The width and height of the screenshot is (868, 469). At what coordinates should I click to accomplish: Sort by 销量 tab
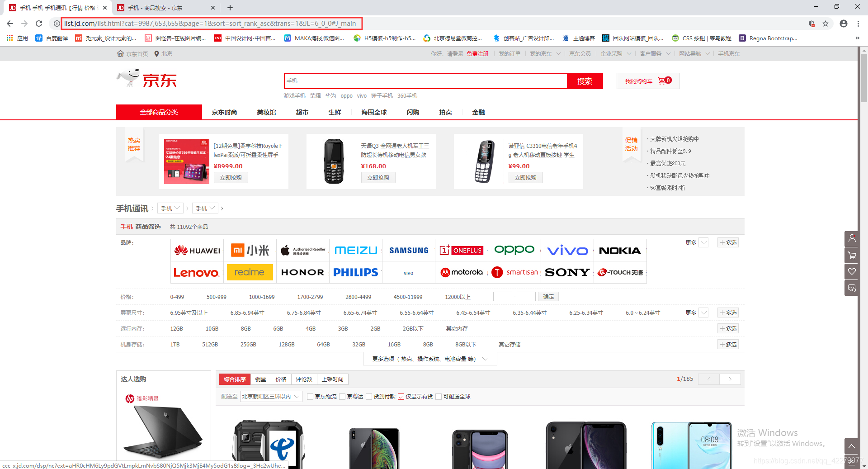(x=260, y=379)
